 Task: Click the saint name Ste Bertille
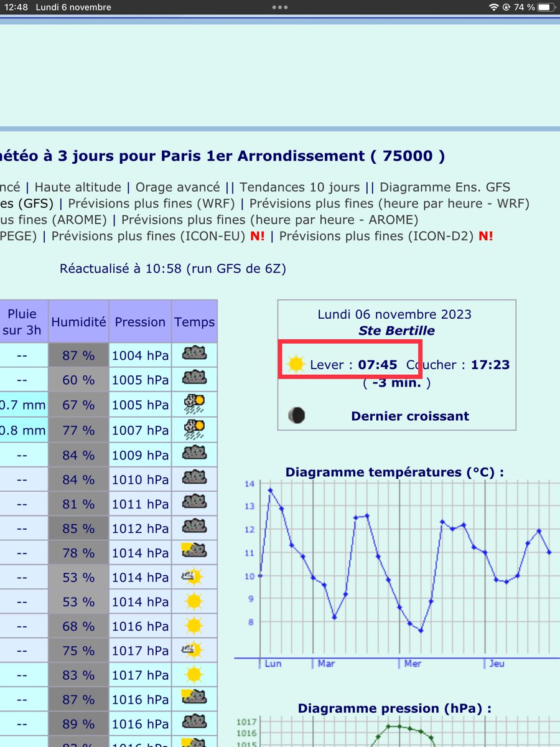[395, 331]
